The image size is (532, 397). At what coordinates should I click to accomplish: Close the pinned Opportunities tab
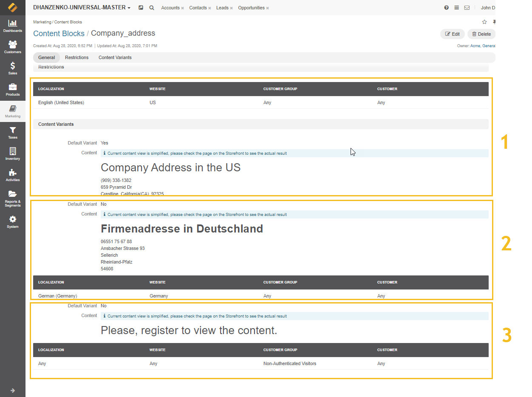[267, 8]
